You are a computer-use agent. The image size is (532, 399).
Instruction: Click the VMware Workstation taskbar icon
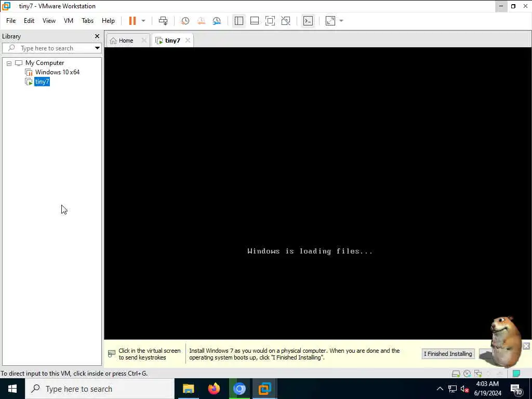coord(264,389)
